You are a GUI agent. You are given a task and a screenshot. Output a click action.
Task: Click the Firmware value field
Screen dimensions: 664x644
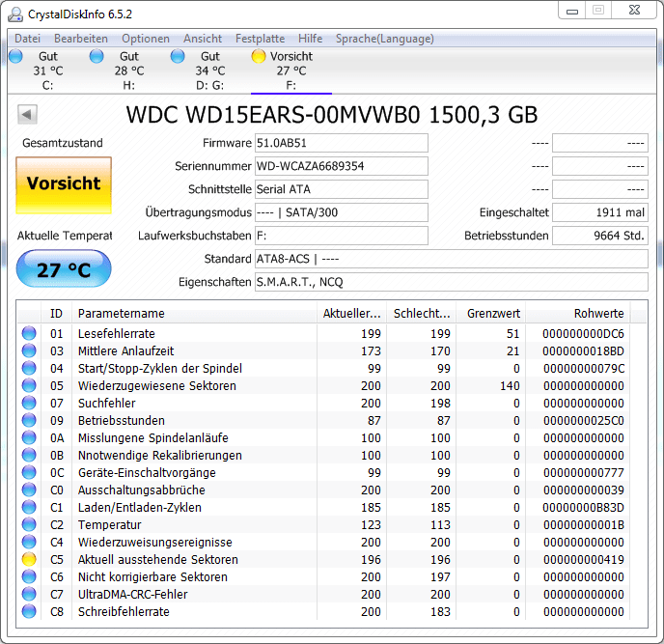(341, 143)
